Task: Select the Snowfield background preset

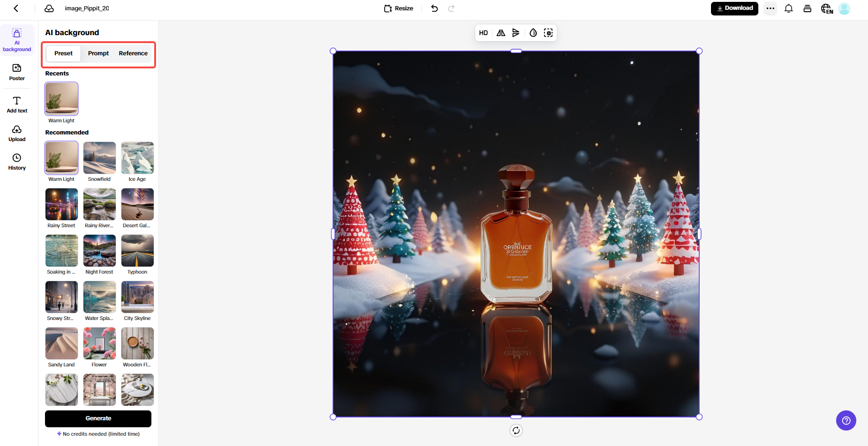Action: [x=99, y=158]
